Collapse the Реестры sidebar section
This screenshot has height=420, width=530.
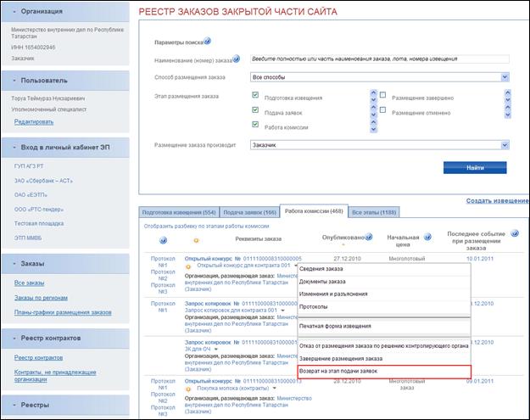coord(65,405)
